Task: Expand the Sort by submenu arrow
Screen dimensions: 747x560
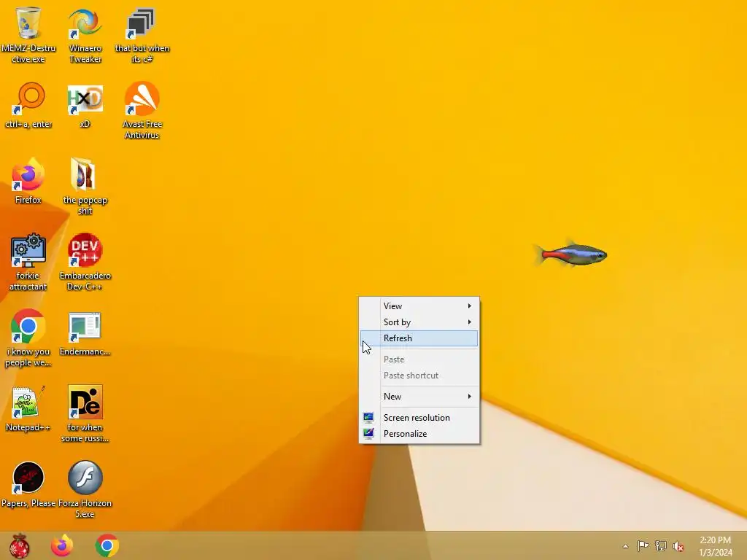Action: point(469,322)
